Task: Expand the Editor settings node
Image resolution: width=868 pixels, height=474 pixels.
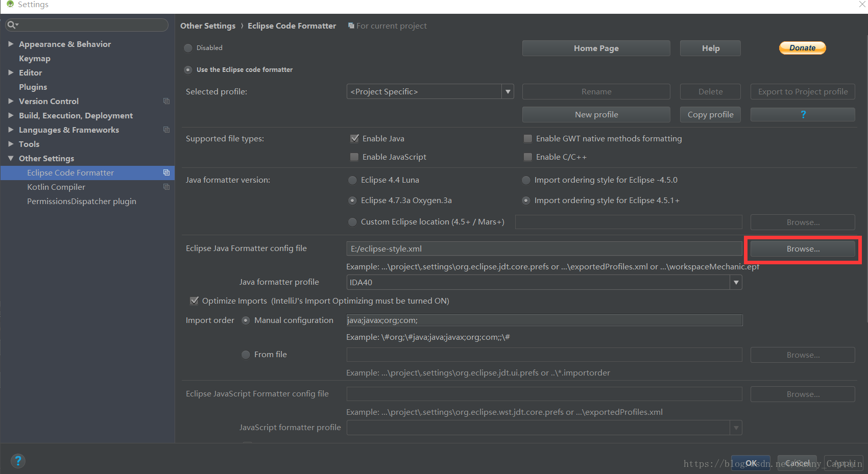Action: (11, 72)
